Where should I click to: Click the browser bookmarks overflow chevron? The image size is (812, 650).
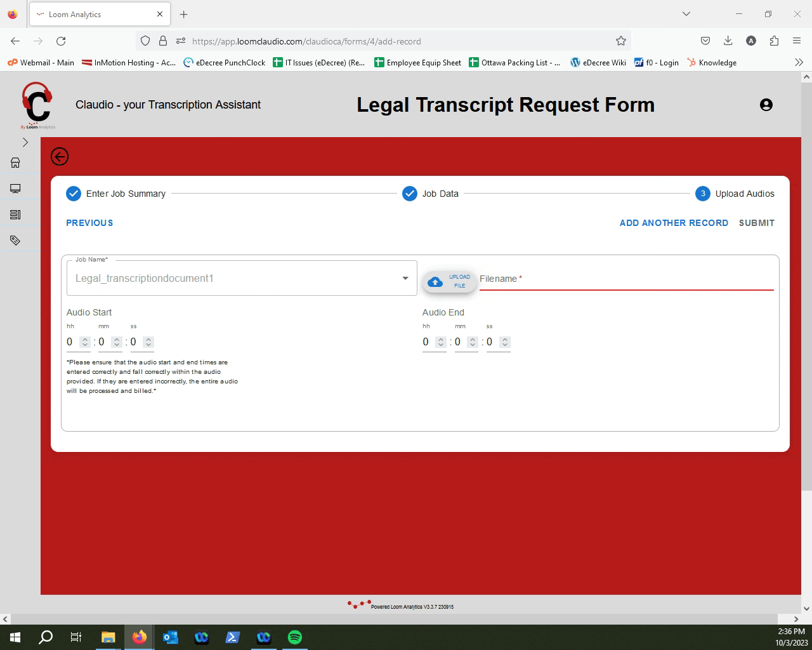coord(799,62)
